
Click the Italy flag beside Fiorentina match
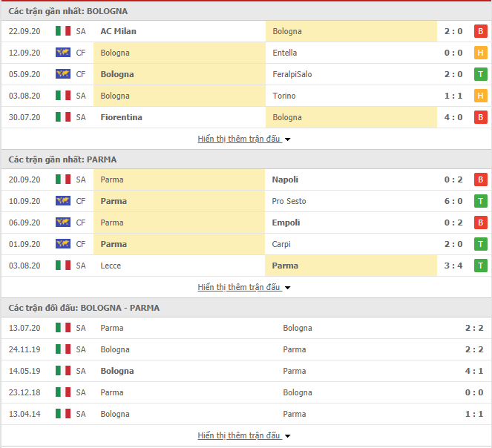pyautogui.click(x=63, y=117)
